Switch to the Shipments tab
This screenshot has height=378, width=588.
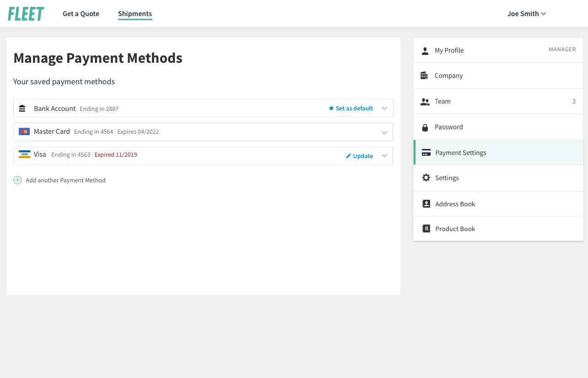click(135, 14)
